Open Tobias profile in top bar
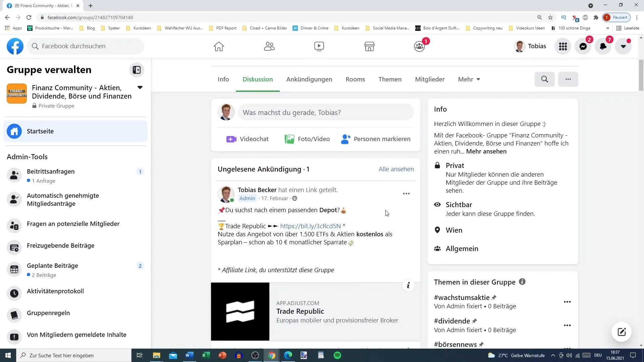644x362 pixels. click(530, 46)
